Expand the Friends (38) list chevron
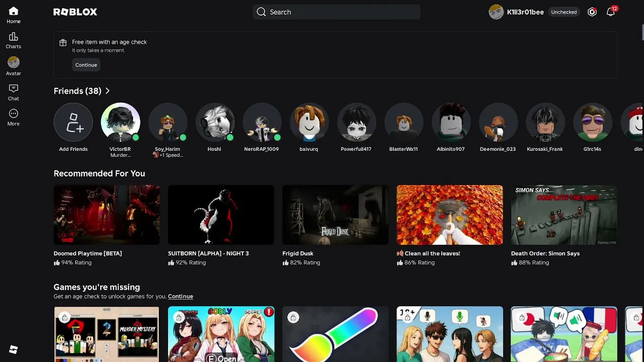 click(107, 91)
